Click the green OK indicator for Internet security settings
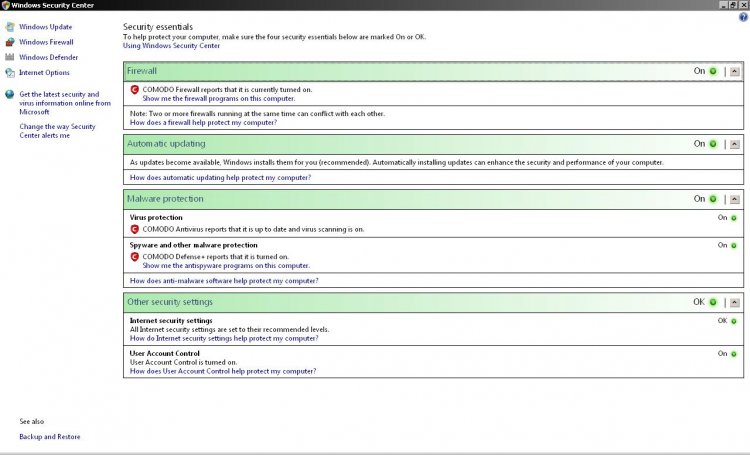750x455 pixels. pos(734,322)
